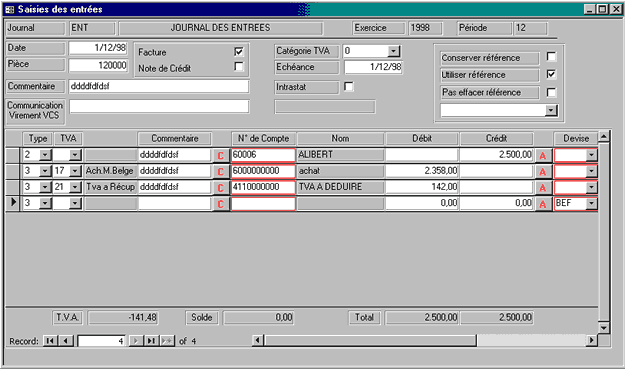625x369 pixels.
Task: Open the Devise dropdown showing BEF
Action: (x=592, y=203)
